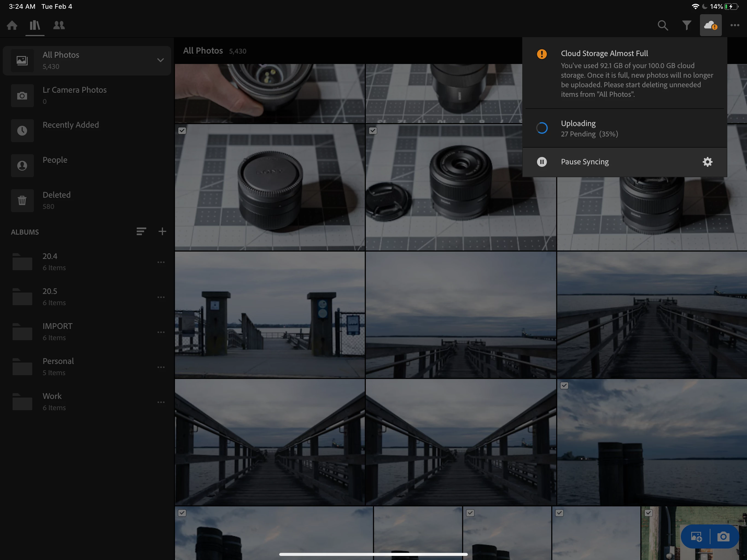Add a new album with plus

[162, 232]
